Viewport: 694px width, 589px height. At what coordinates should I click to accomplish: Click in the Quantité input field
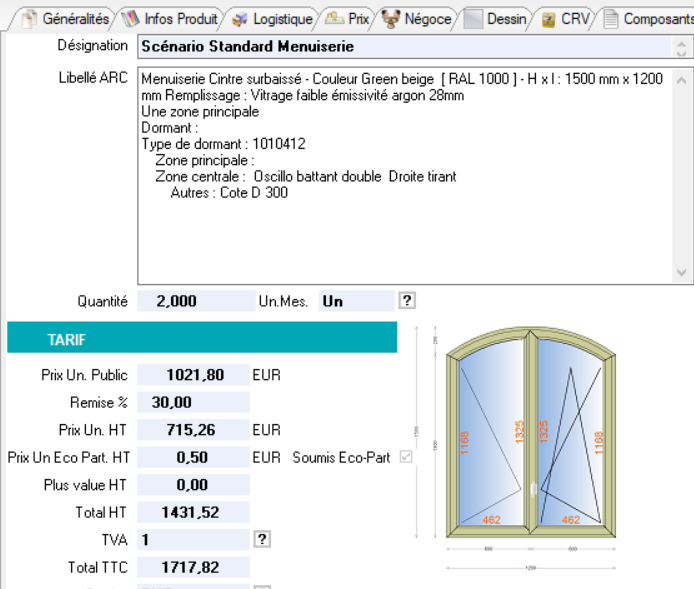196,301
